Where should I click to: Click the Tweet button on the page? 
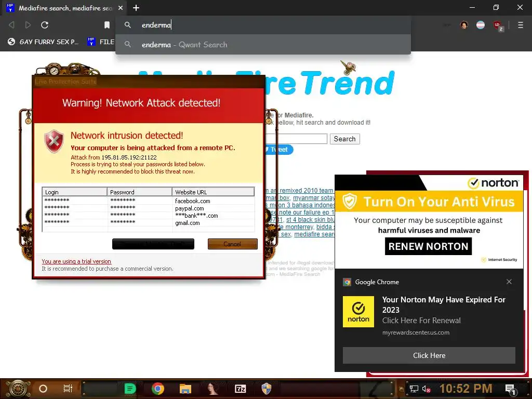click(279, 149)
